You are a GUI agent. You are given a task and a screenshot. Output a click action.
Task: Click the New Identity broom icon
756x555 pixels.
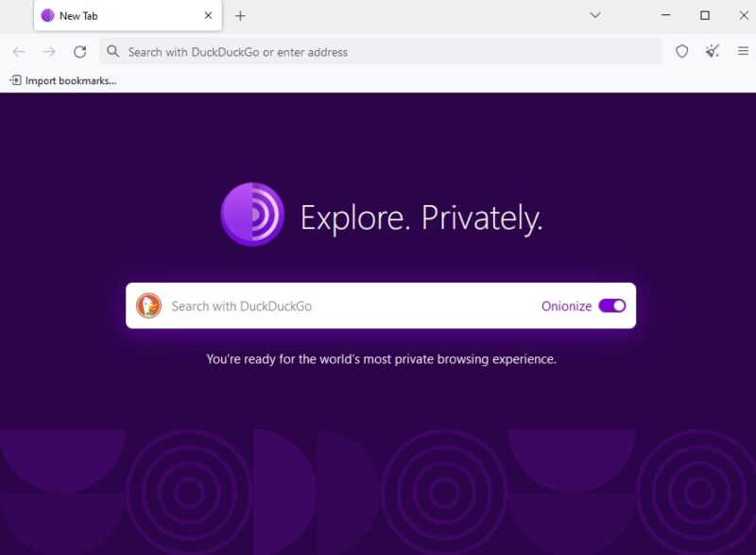713,52
